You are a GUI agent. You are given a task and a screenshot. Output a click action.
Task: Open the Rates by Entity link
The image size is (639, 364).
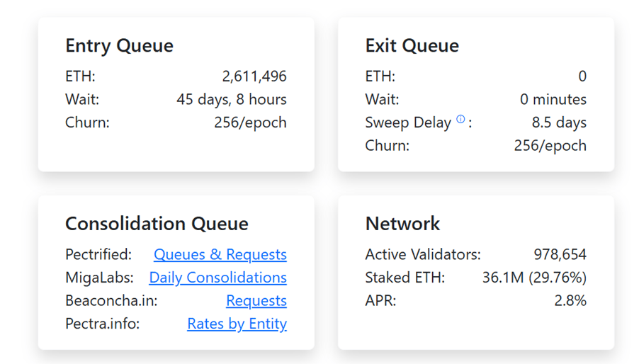pos(237,324)
